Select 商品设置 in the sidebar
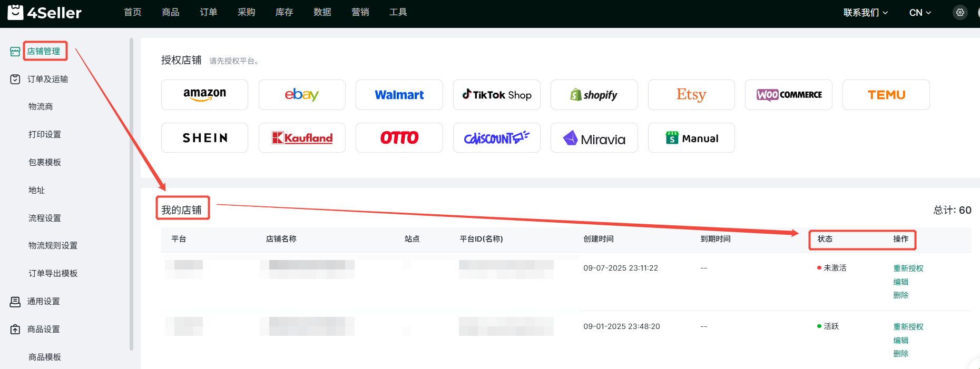 point(44,330)
